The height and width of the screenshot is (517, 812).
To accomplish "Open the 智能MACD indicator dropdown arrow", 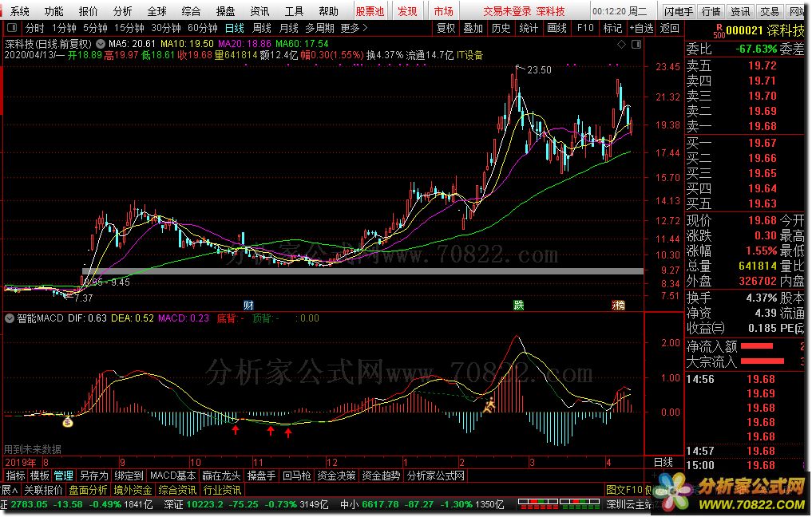I will click(10, 319).
